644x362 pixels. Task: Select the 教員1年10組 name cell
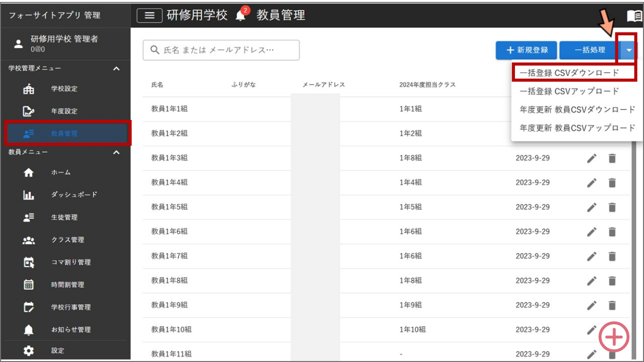pyautogui.click(x=171, y=330)
